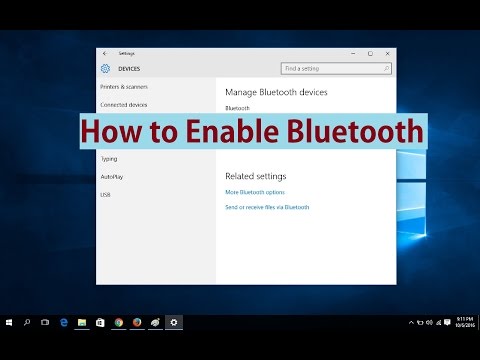Select Connected devices section
The width and height of the screenshot is (480, 360).
124,105
